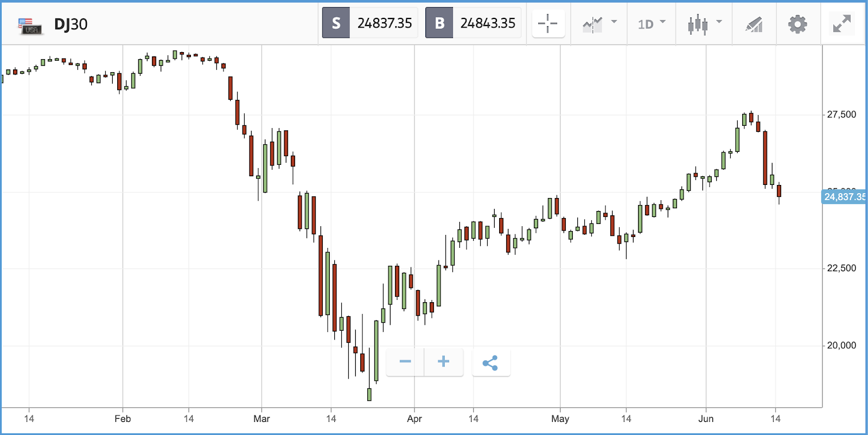Click the sell price 24837.35
This screenshot has width=868, height=435.
click(x=385, y=23)
